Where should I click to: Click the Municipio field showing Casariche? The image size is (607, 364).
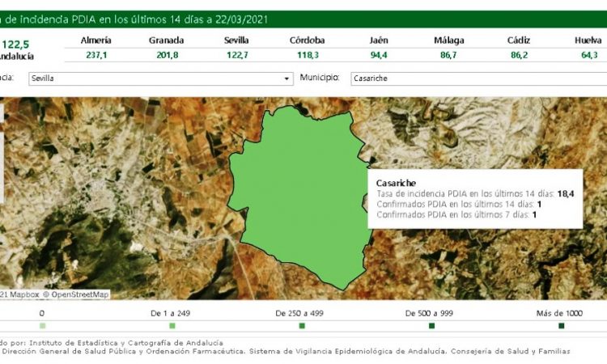[x=478, y=79]
